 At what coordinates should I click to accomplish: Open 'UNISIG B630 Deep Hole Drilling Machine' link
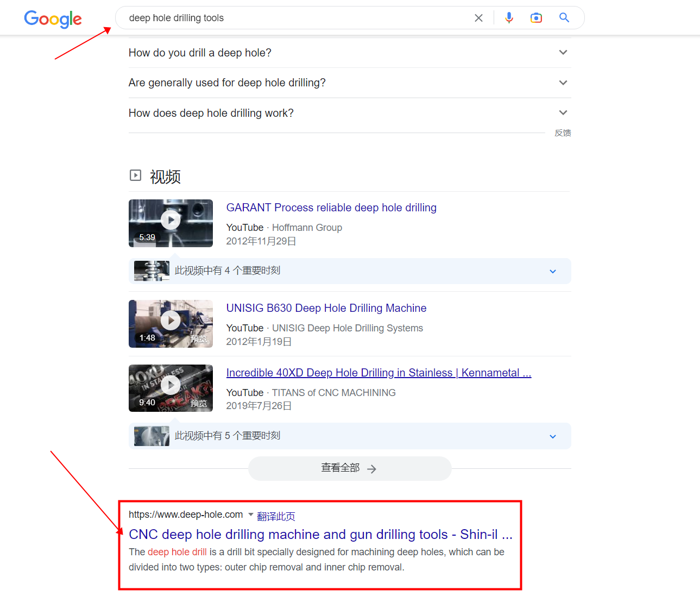tap(326, 308)
